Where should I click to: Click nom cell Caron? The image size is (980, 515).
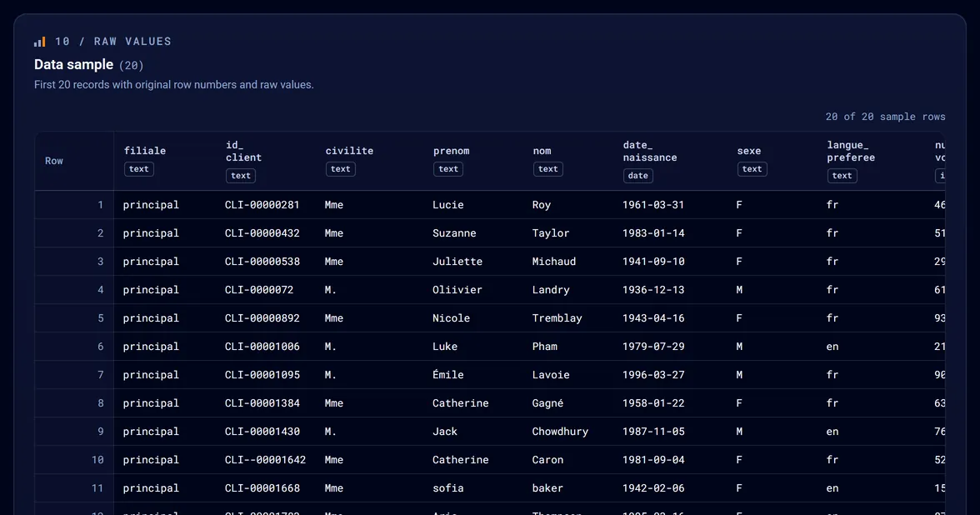click(x=547, y=459)
